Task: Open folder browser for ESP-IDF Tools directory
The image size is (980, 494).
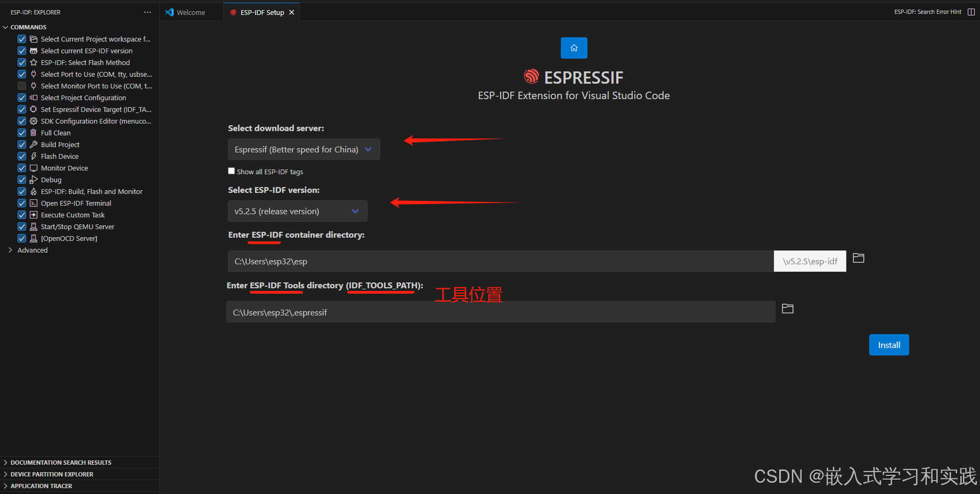Action: click(787, 309)
